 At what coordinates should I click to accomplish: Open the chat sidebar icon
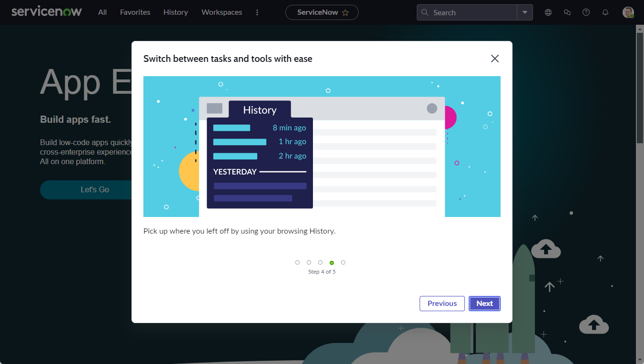(x=567, y=12)
